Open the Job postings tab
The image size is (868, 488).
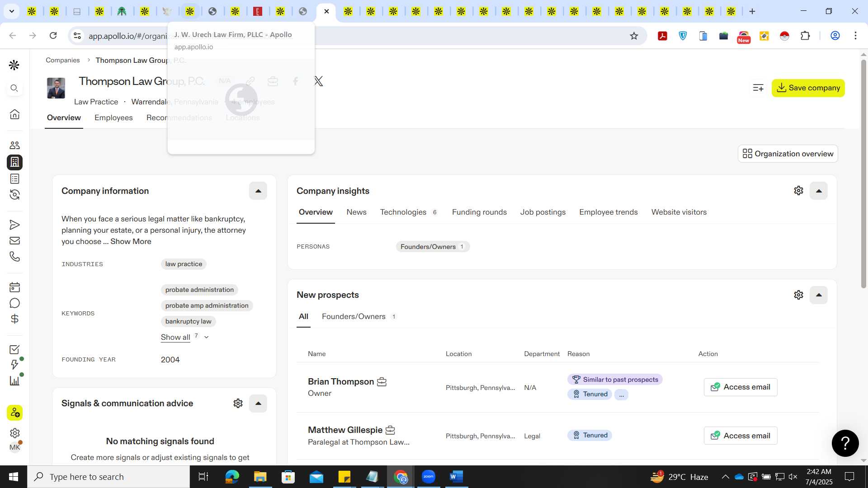[x=542, y=212]
